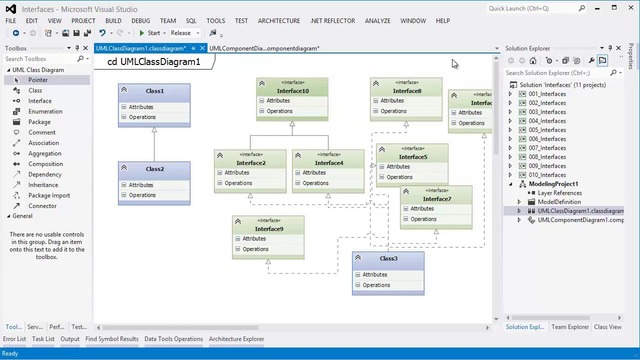Viewport: 640px width, 360px height.
Task: Expand the ModelDefinition folder
Action: point(519,202)
